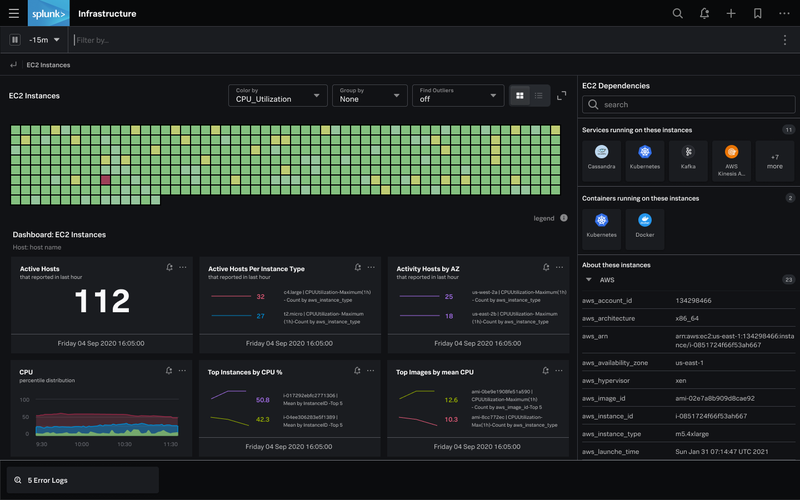Select the Kafka service icon
Viewport: 800px width, 500px height.
tap(688, 160)
